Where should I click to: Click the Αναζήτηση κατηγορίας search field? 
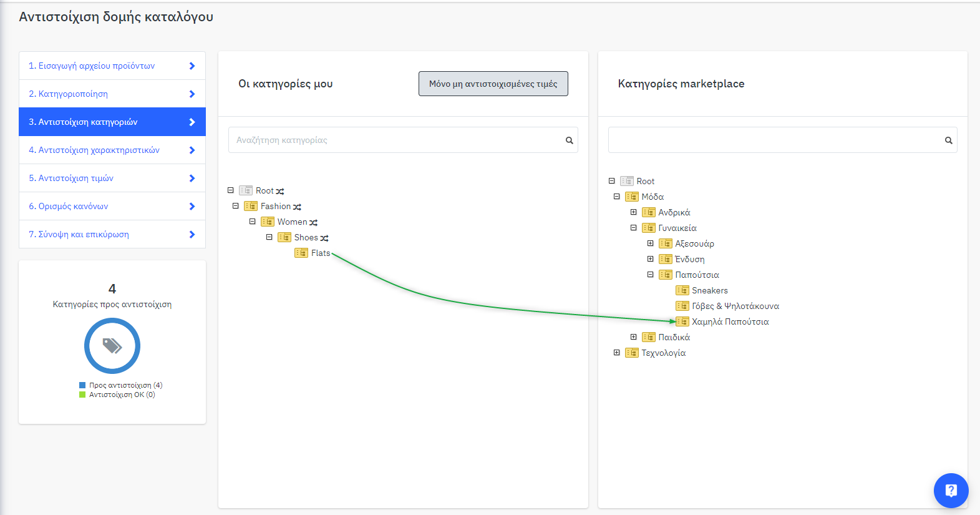pos(396,140)
